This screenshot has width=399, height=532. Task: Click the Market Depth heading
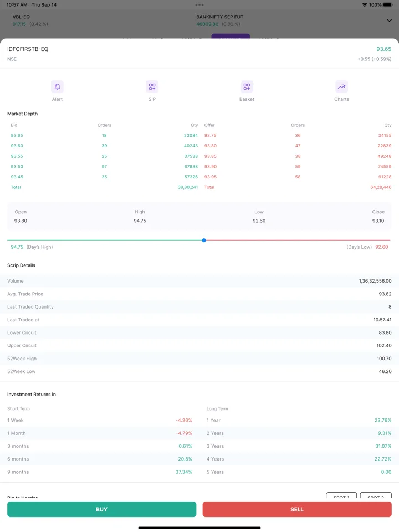click(x=22, y=114)
